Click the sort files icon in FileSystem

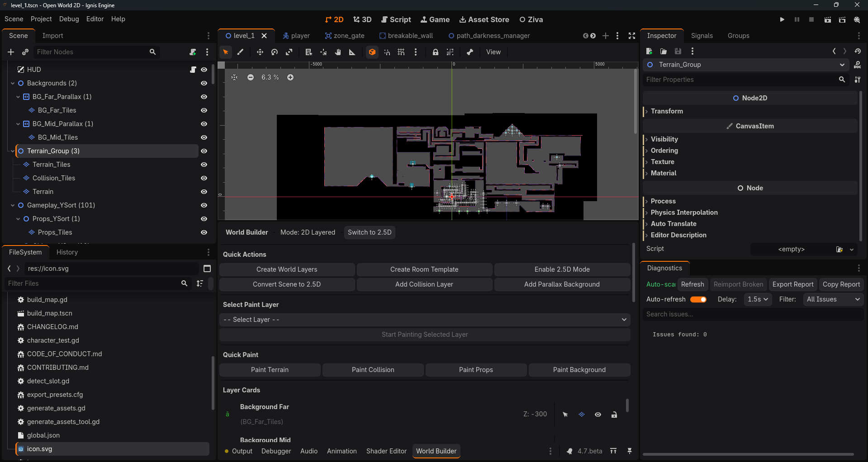(200, 283)
